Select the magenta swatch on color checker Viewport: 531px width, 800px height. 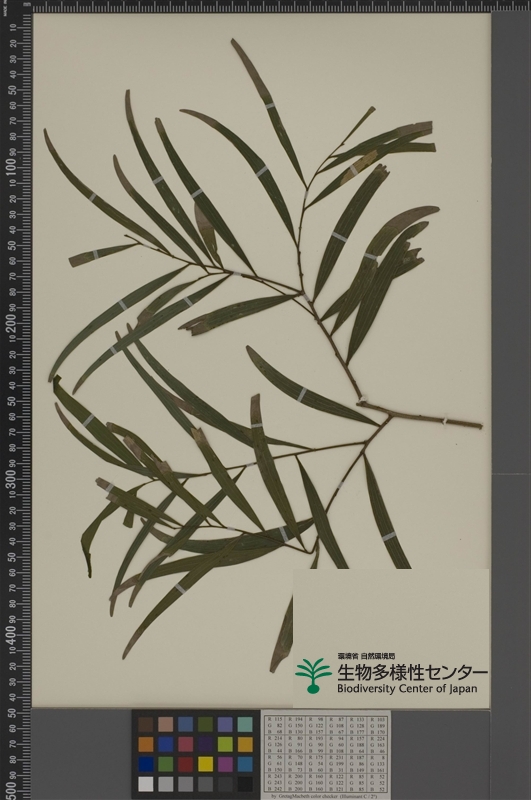click(225, 764)
